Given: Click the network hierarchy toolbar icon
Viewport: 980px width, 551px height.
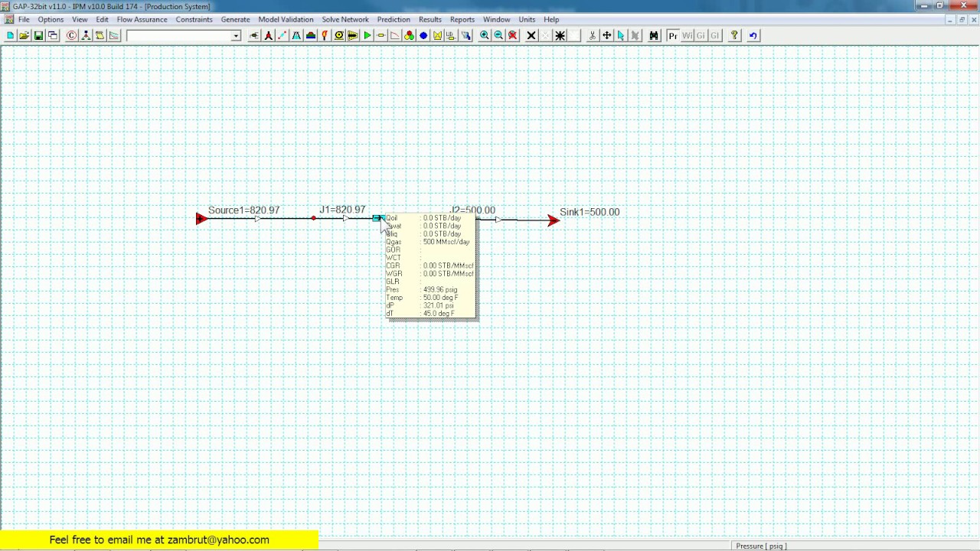Looking at the screenshot, I should (86, 35).
